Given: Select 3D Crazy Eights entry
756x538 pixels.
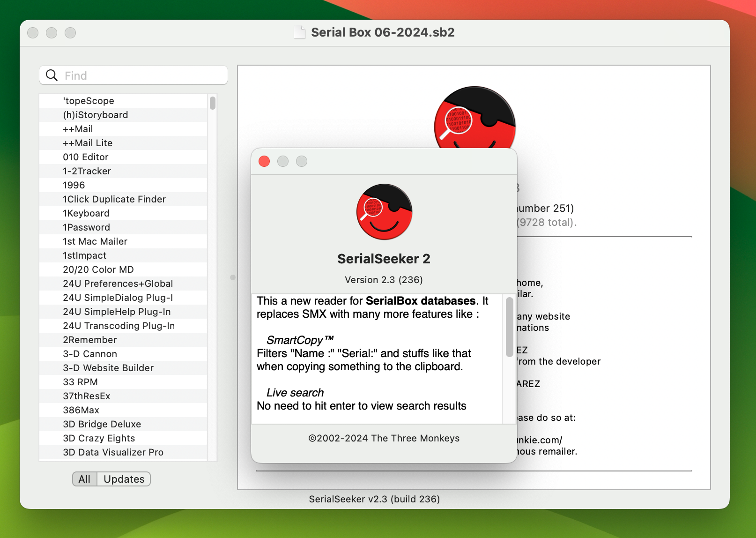Looking at the screenshot, I should tap(123, 438).
